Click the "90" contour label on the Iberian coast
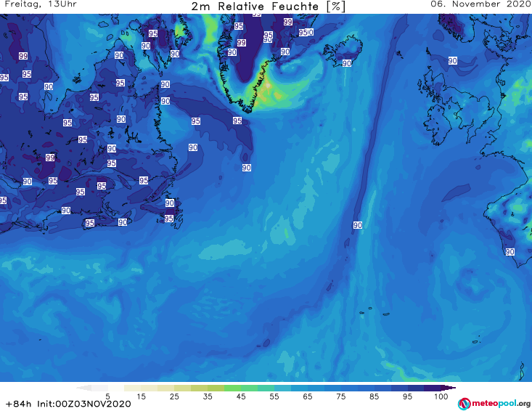This screenshot has height=411, width=532. click(510, 252)
